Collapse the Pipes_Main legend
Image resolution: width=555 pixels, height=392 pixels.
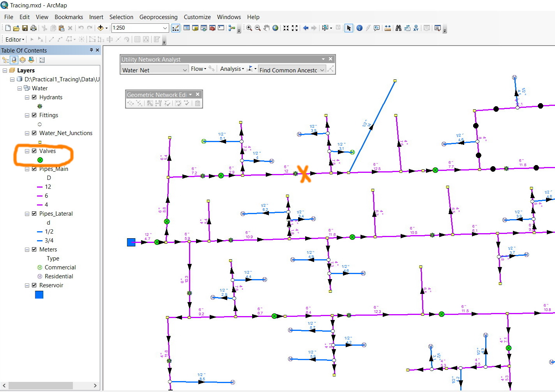point(27,169)
